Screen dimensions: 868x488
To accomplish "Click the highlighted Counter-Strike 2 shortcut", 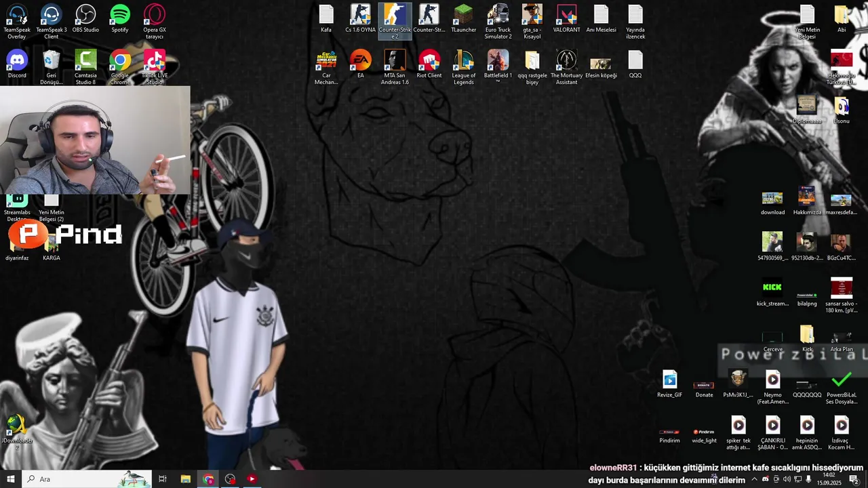I will (395, 22).
